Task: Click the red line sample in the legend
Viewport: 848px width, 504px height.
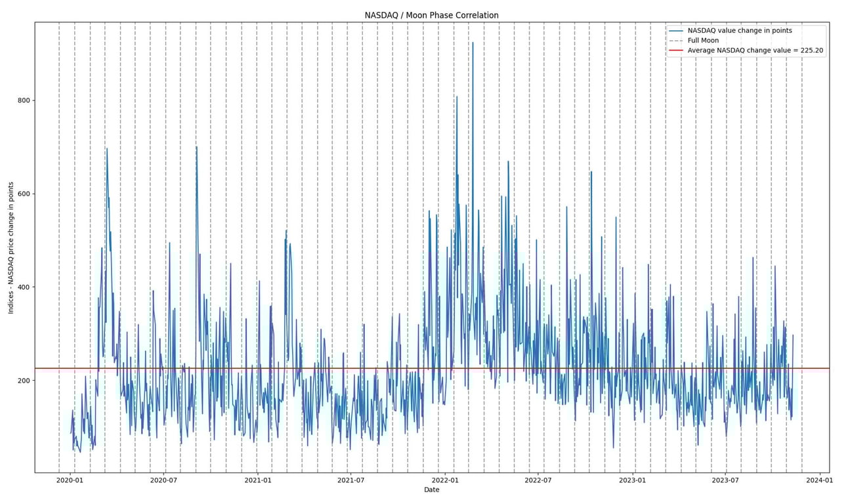Action: click(676, 51)
